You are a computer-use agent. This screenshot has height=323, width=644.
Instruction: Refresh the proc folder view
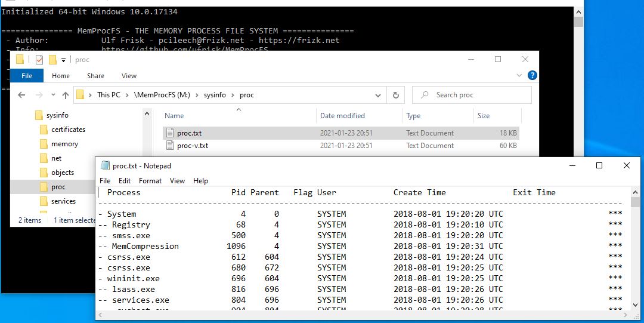pyautogui.click(x=395, y=95)
